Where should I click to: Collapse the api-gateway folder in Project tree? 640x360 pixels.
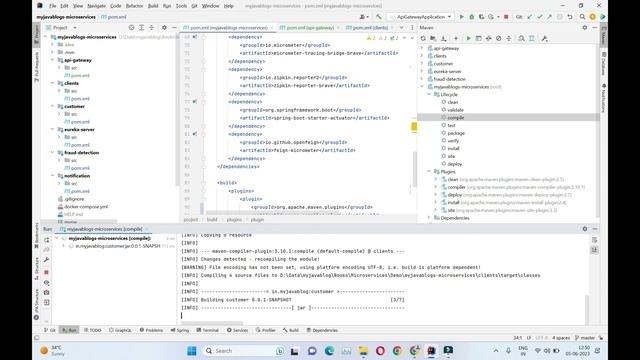pos(53,60)
